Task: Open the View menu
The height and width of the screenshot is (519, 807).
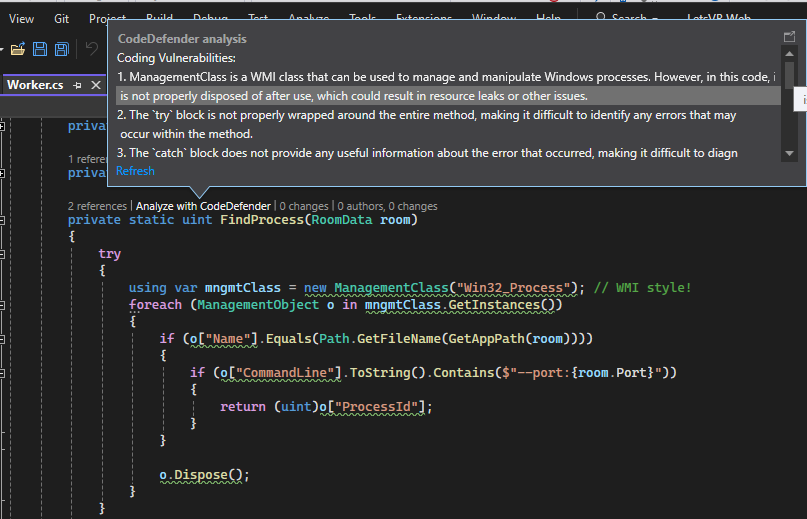Action: click(21, 19)
